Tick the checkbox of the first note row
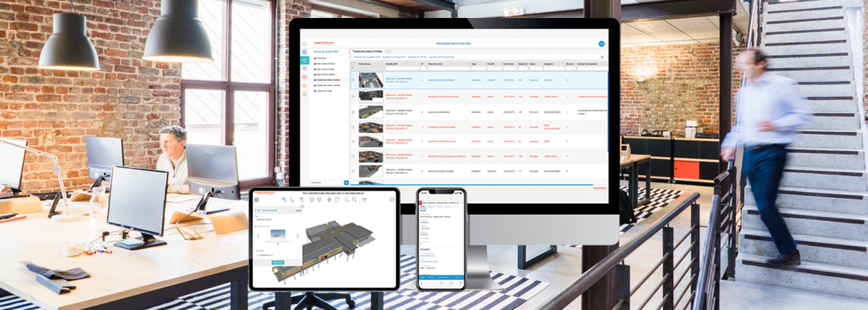The height and width of the screenshot is (310, 868). [x=354, y=80]
